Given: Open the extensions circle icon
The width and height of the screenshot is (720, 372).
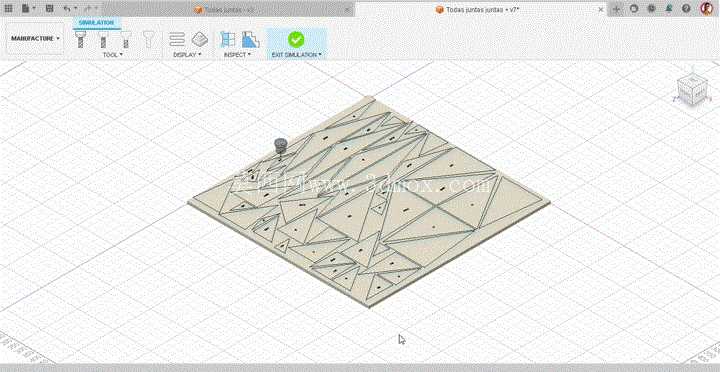Looking at the screenshot, I should point(634,8).
